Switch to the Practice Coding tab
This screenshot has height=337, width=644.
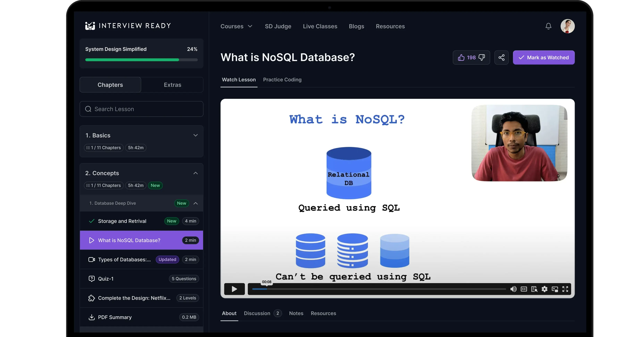pos(282,80)
